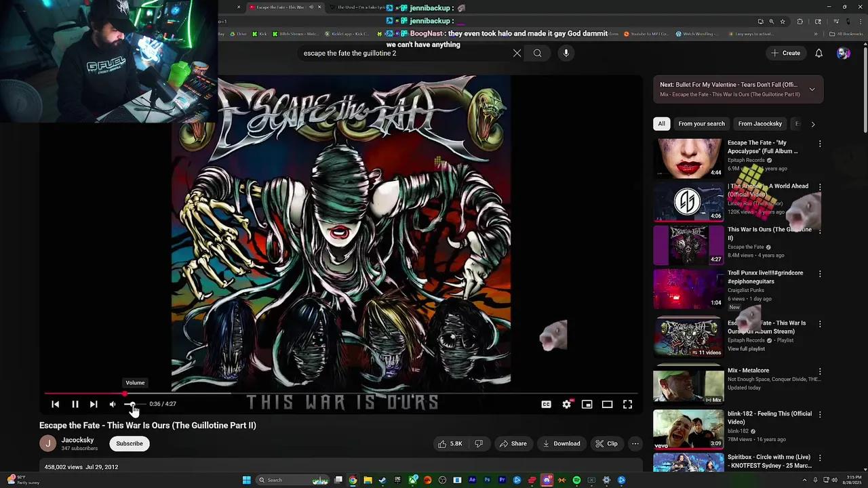
Task: Launch Photoshop from the taskbar
Action: 487,480
